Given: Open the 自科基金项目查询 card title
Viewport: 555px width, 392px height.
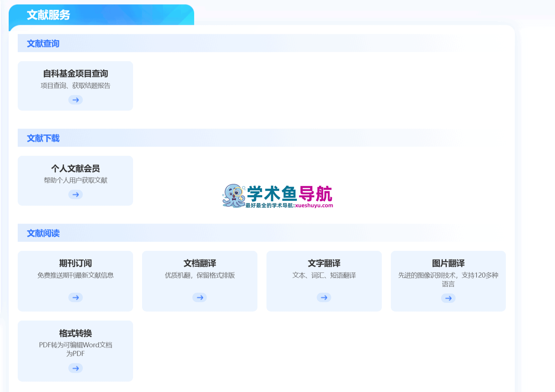Looking at the screenshot, I should [x=76, y=74].
